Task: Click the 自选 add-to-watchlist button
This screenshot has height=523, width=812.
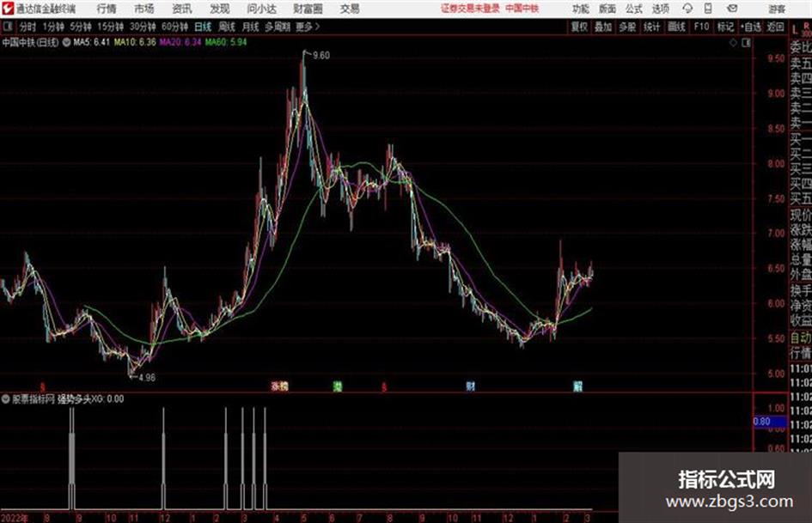Action: pos(750,27)
